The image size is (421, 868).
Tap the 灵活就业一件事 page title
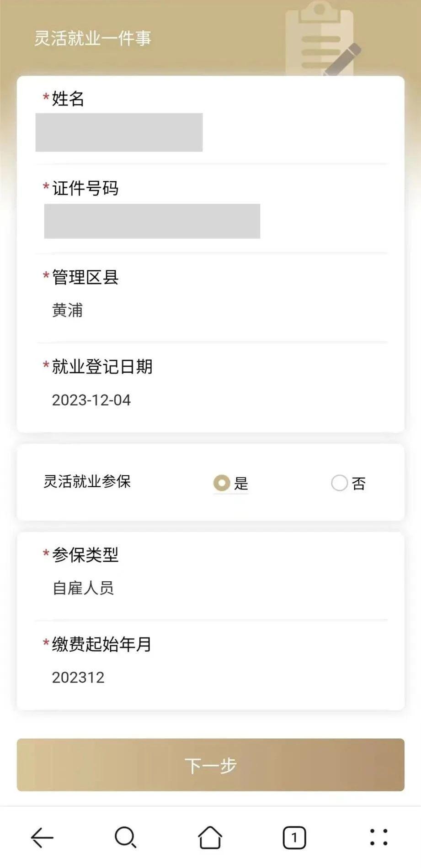pos(93,38)
